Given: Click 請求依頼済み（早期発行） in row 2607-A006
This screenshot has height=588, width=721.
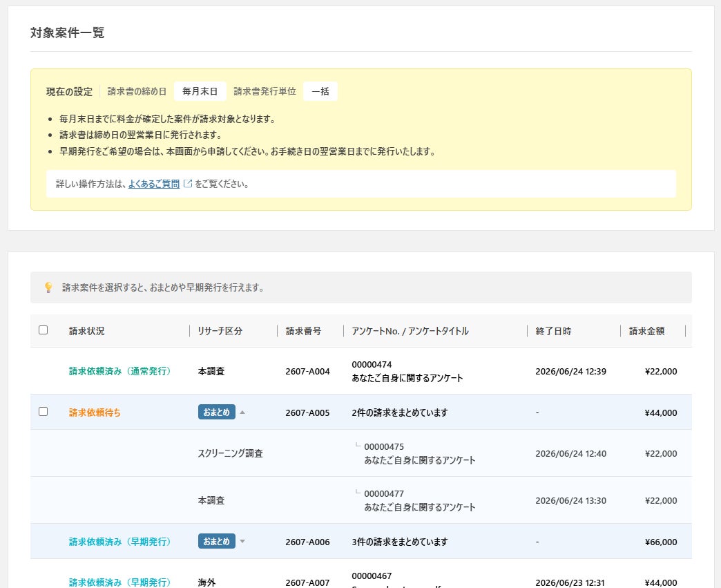Looking at the screenshot, I should 119,542.
